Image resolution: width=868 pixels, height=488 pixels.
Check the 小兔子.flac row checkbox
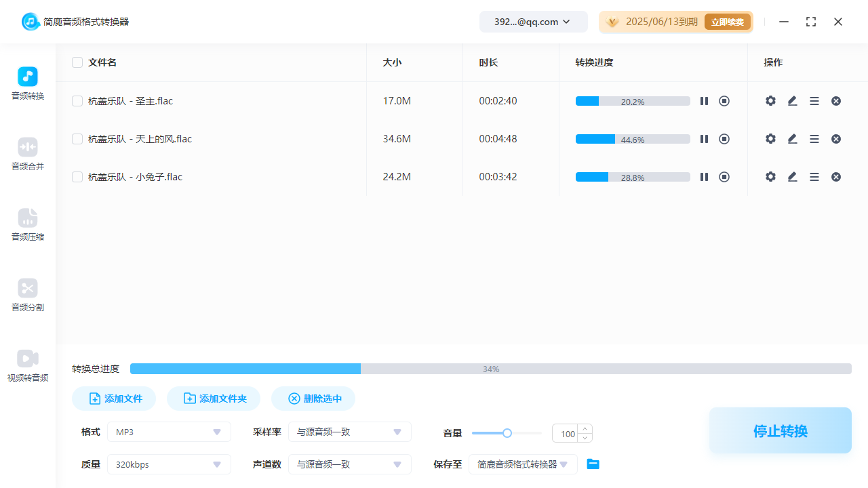coord(77,176)
